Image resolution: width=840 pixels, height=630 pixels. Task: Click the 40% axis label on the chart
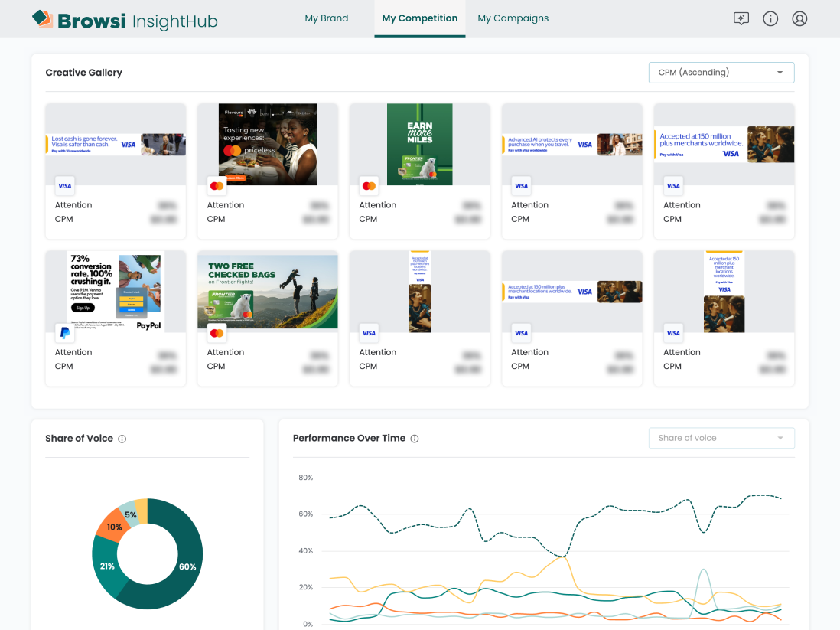click(305, 551)
